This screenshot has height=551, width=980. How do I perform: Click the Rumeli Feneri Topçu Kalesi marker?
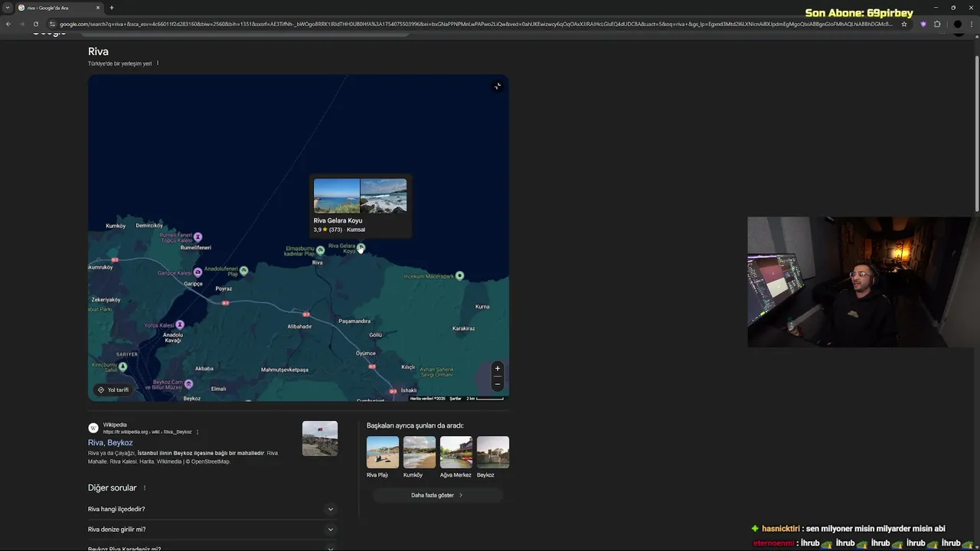(x=198, y=237)
